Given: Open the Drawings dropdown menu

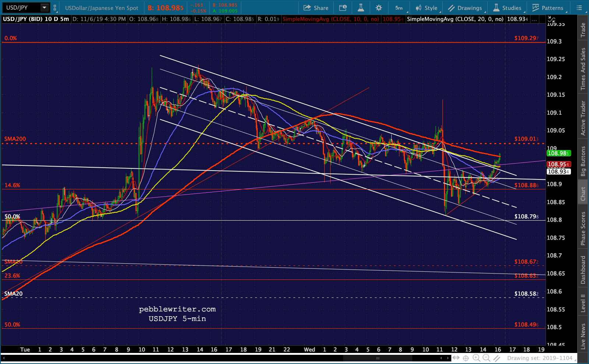Looking at the screenshot, I should pos(465,8).
